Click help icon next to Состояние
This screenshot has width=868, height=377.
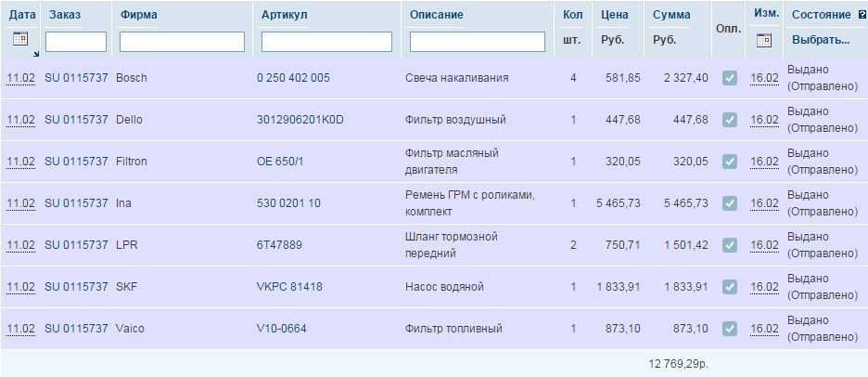point(862,15)
